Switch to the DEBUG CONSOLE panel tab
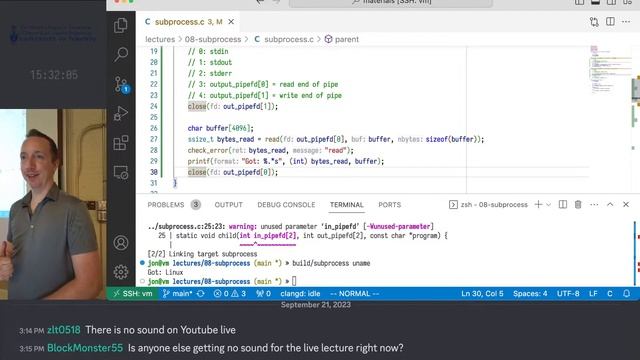640x360 pixels. (x=286, y=204)
